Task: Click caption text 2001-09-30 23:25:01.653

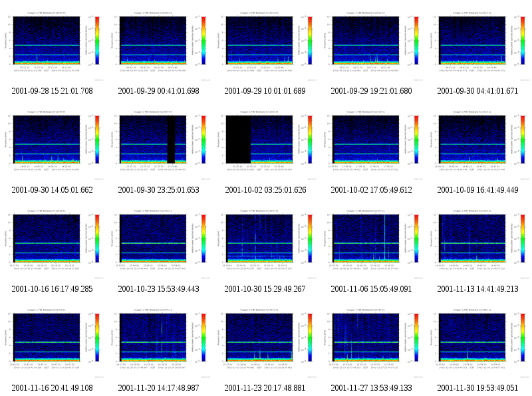Action: (x=158, y=190)
